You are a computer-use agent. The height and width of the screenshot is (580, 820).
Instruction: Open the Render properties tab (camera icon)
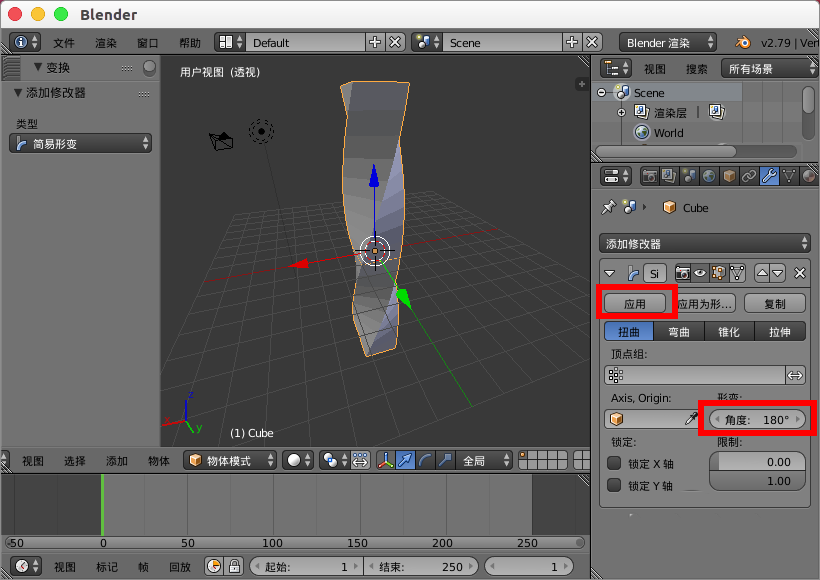coord(651,176)
